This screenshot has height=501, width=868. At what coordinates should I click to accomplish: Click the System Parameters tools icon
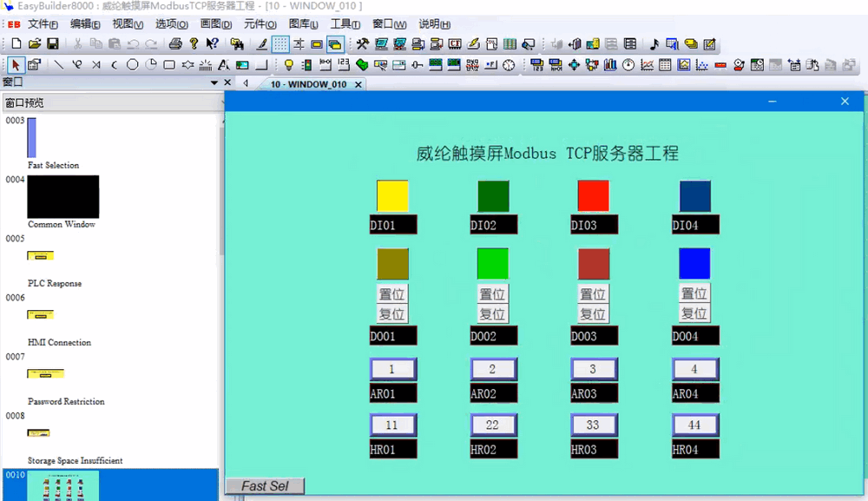[363, 43]
